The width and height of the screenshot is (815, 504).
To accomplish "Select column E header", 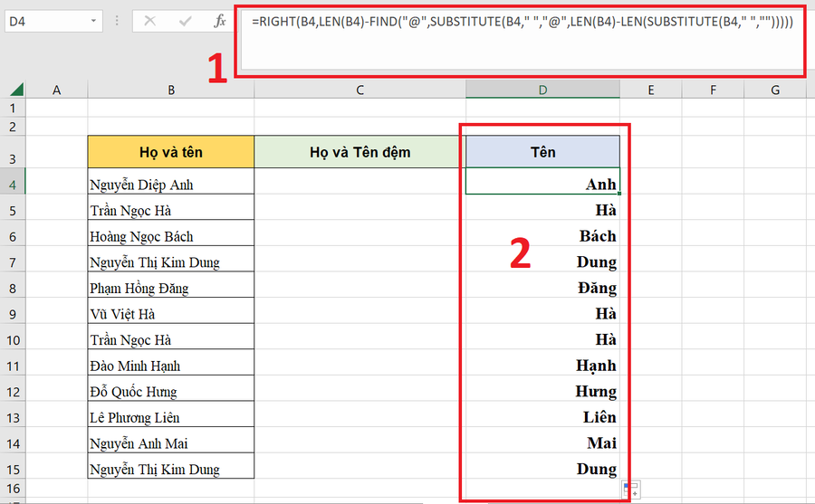I will [651, 90].
